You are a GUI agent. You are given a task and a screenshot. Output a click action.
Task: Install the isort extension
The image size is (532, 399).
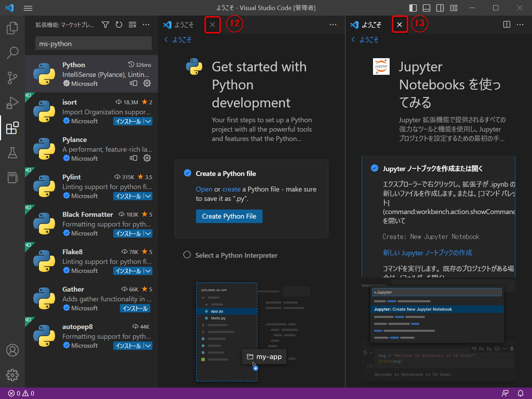pos(128,121)
